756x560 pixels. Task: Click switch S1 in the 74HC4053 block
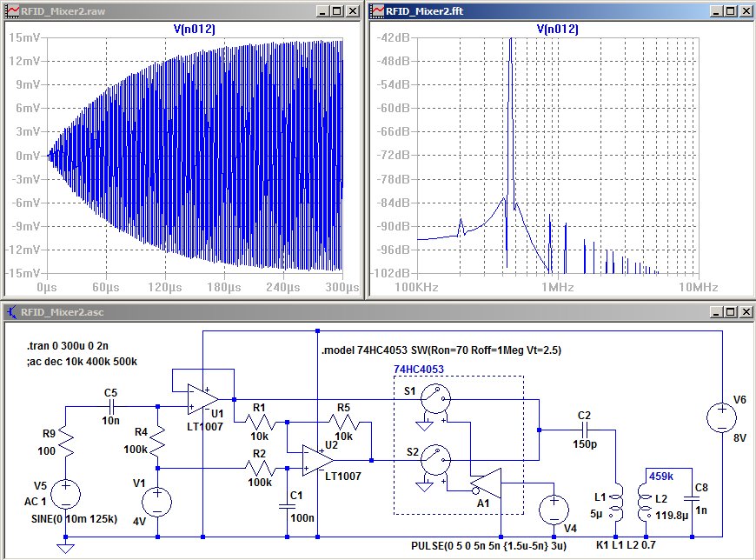[x=435, y=399]
